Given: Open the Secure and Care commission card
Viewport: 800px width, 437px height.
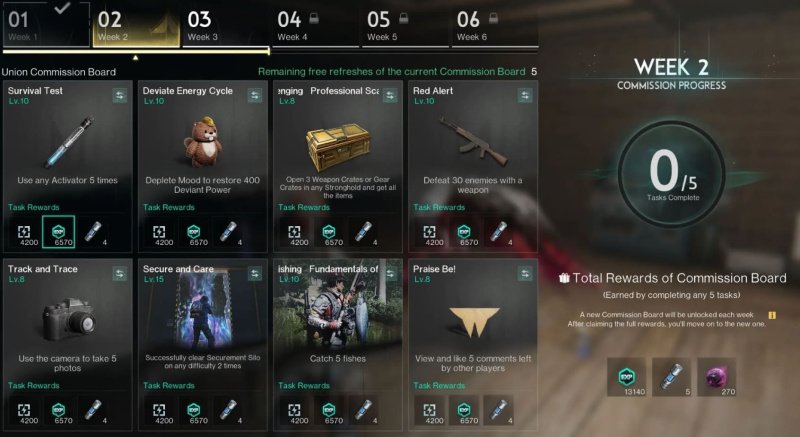Looking at the screenshot, I should click(203, 345).
